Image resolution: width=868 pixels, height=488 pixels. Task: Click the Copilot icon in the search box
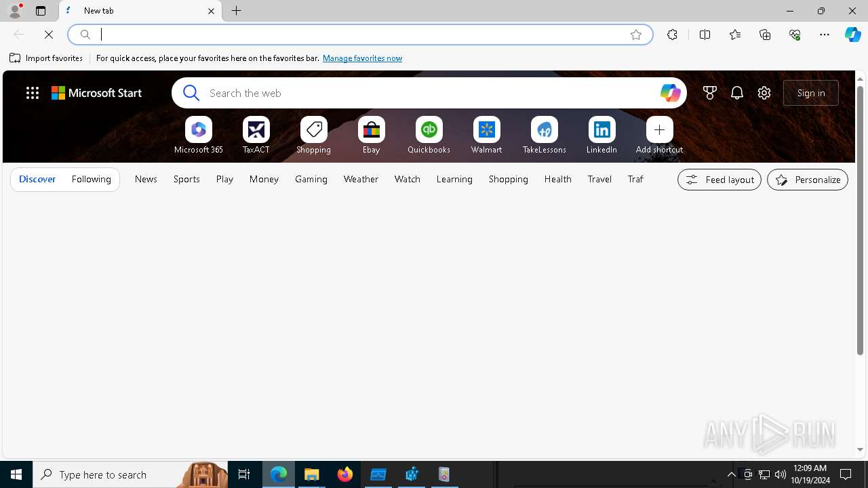point(670,93)
